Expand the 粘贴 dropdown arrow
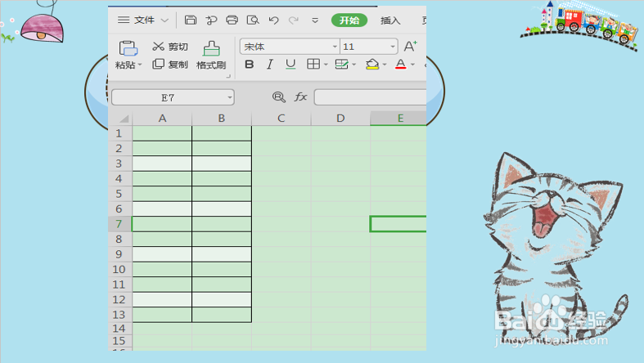The width and height of the screenshot is (644, 363). (x=140, y=65)
